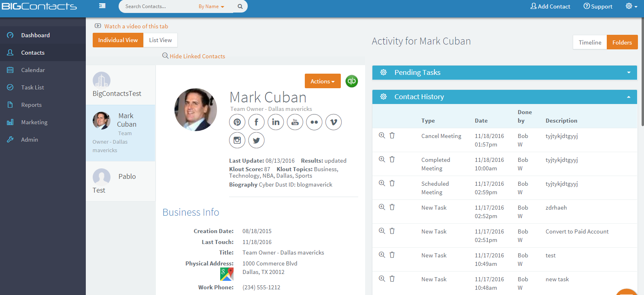The image size is (644, 295).
Task: Open Mark Cuban's Instagram icon
Action: [x=237, y=140]
